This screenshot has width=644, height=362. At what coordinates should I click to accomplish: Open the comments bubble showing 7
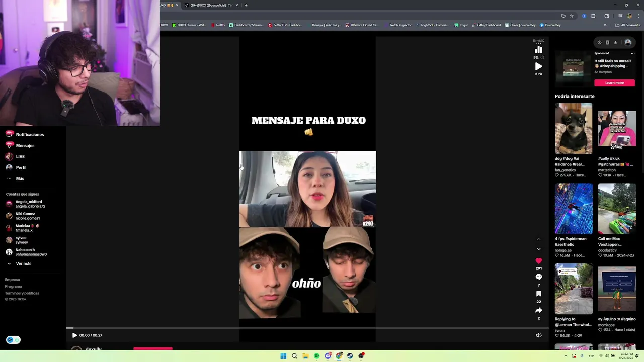pyautogui.click(x=539, y=277)
